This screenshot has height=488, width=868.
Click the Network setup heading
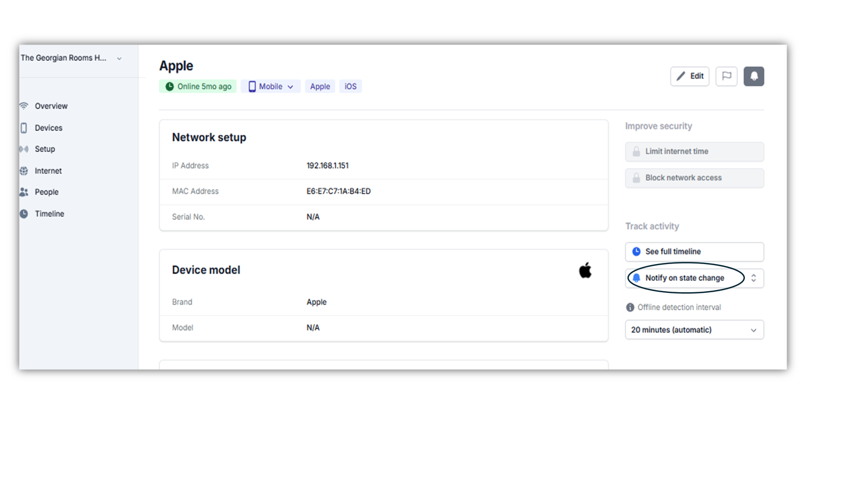(209, 138)
